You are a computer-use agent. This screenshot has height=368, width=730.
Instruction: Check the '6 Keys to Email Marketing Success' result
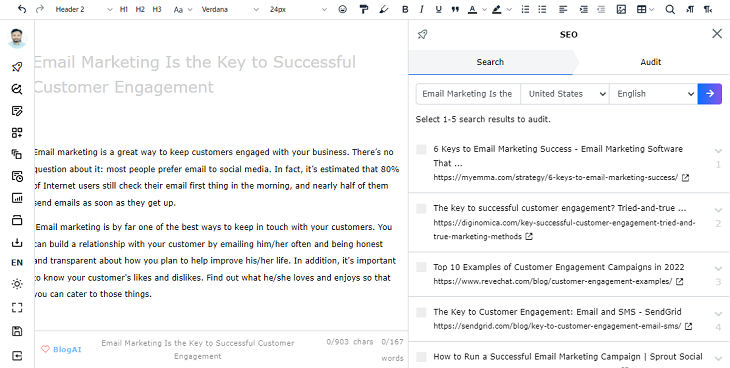(421, 149)
